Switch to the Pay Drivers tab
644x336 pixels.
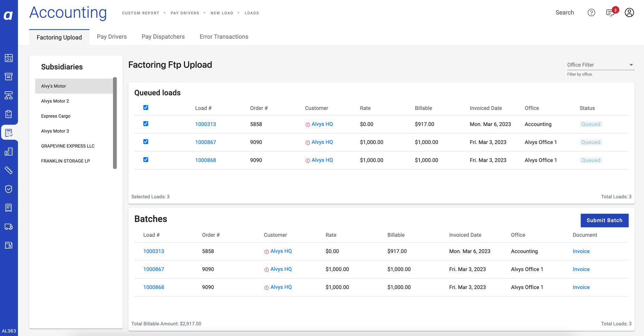click(112, 37)
